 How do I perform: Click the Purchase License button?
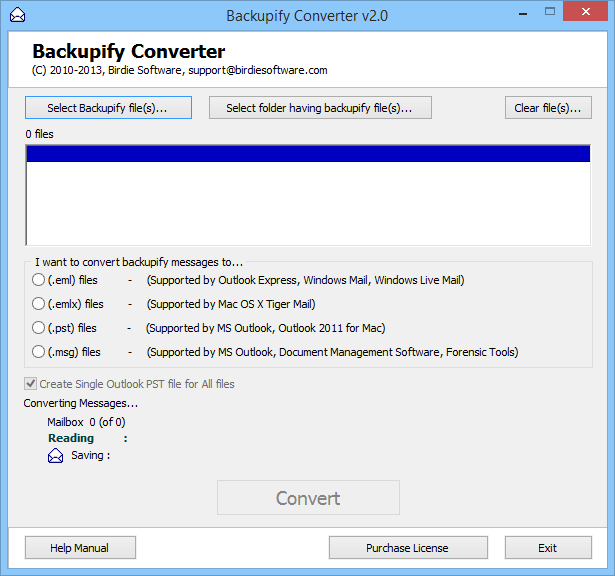408,547
